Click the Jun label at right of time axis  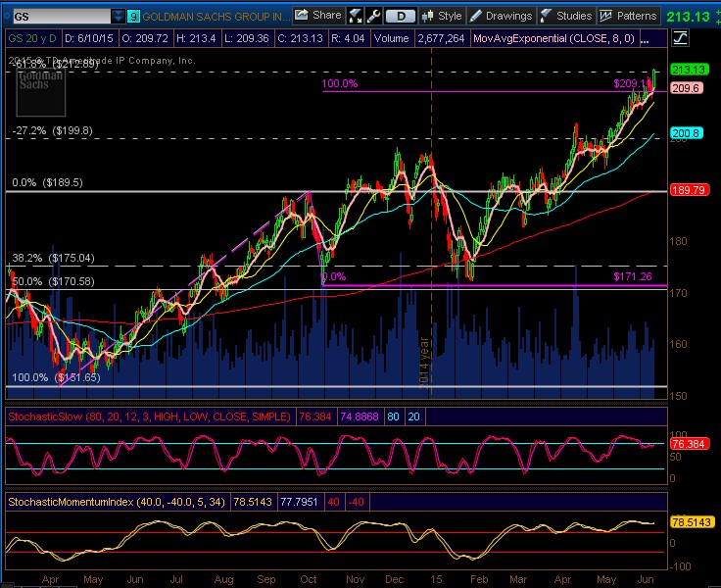click(646, 580)
